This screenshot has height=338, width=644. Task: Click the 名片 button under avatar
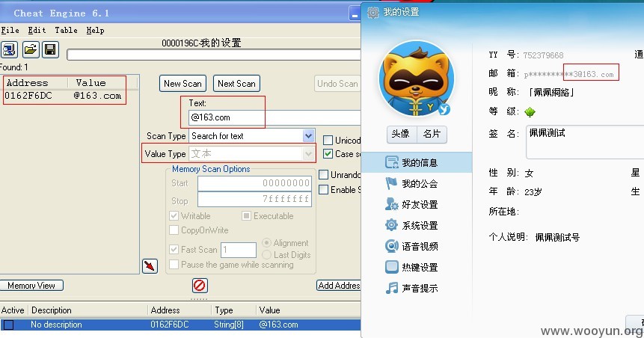click(432, 134)
